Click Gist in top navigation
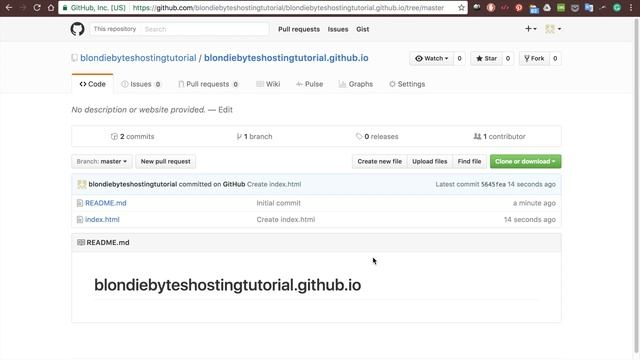Screen dimensions: 640x360 (x=362, y=29)
